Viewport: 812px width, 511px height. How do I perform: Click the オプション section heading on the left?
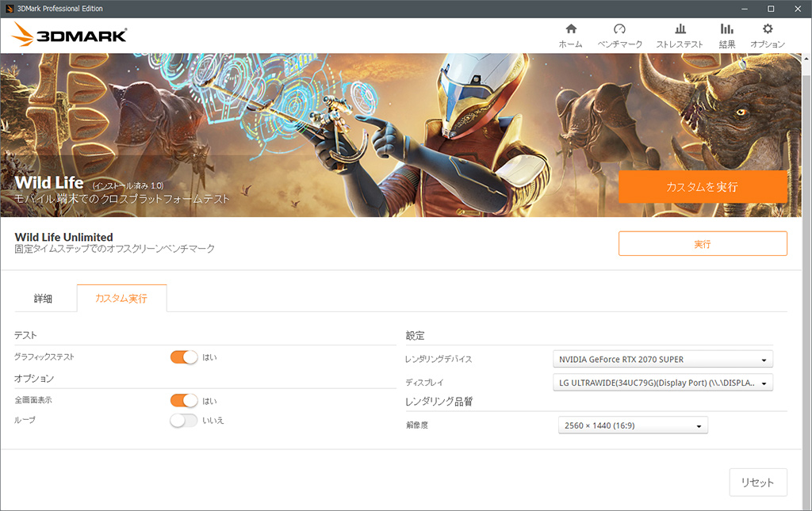(x=34, y=379)
